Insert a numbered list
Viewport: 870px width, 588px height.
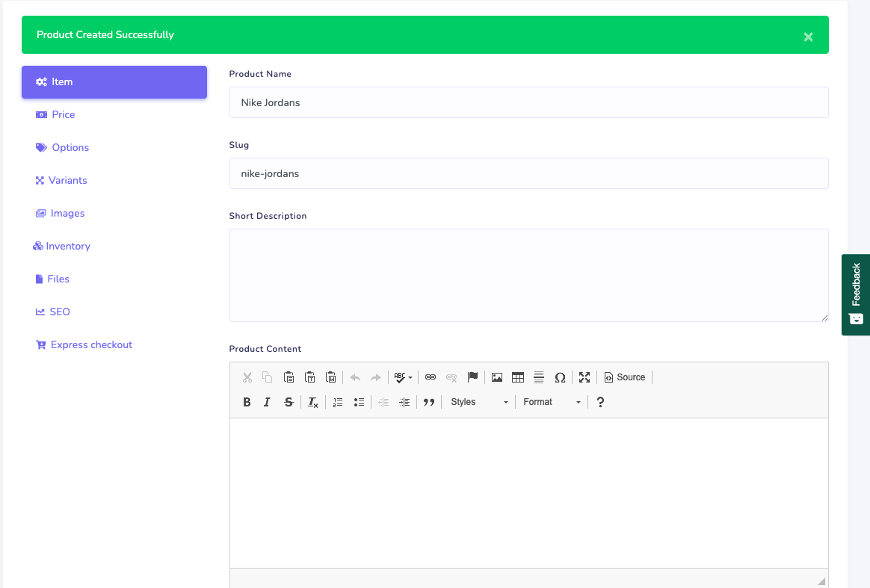pyautogui.click(x=338, y=402)
